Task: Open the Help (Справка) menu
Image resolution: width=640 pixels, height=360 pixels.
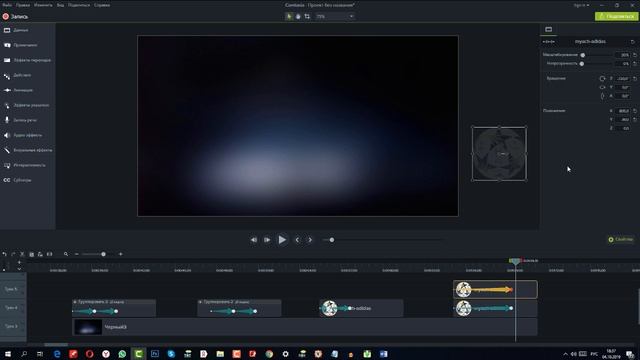Action: pos(102,5)
